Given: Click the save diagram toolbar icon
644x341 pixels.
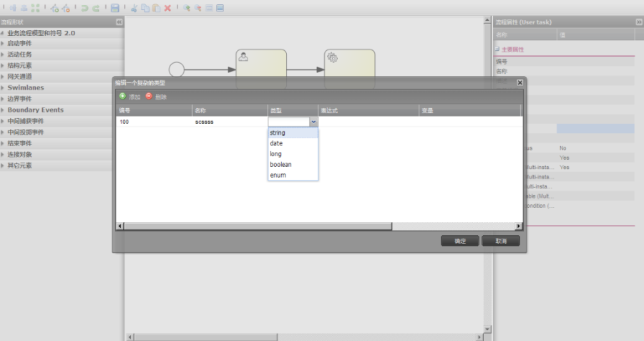Looking at the screenshot, I should pos(115,8).
